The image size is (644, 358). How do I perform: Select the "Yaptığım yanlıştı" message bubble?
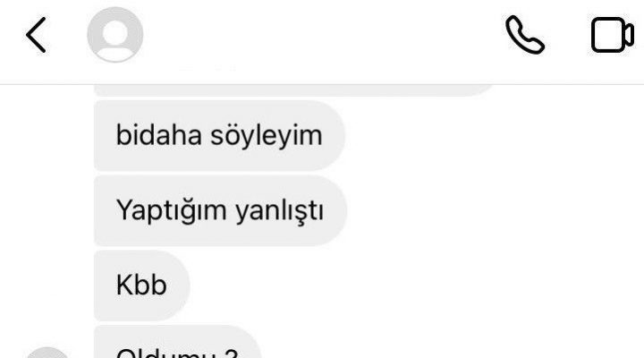[x=221, y=210]
